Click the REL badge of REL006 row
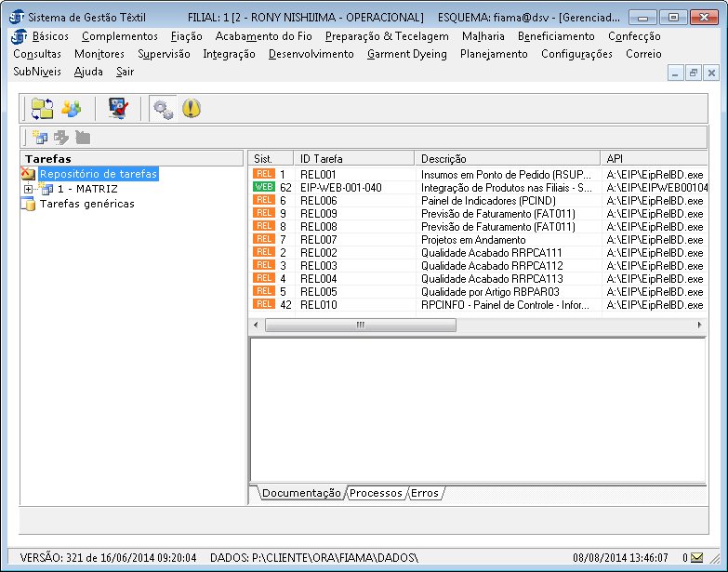This screenshot has height=572, width=728. (264, 200)
